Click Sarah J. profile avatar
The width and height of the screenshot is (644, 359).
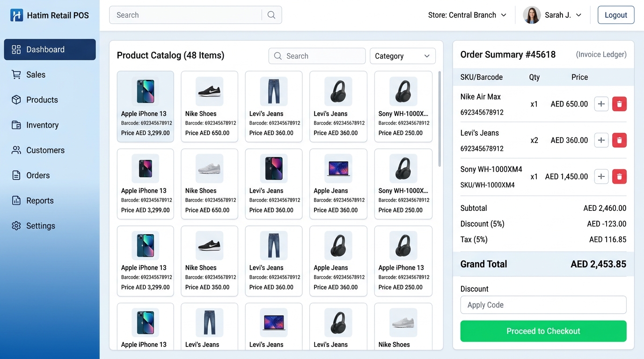coord(532,15)
